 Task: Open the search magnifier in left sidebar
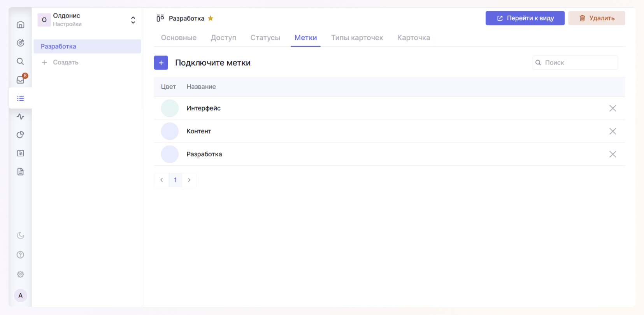pyautogui.click(x=21, y=61)
